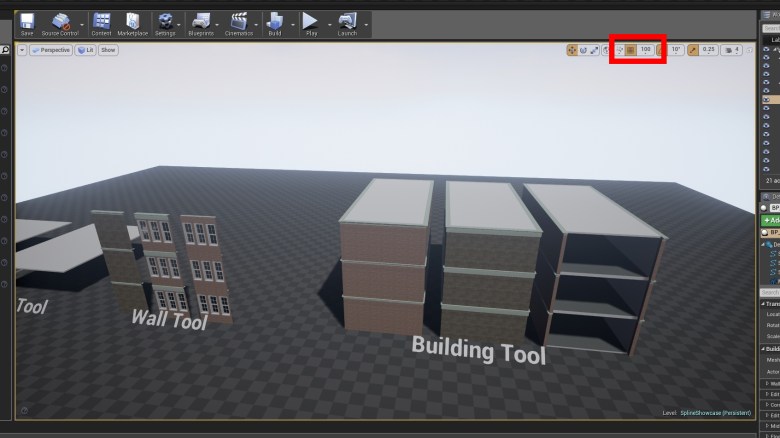Click the Launch toolbar icon

pyautogui.click(x=347, y=22)
